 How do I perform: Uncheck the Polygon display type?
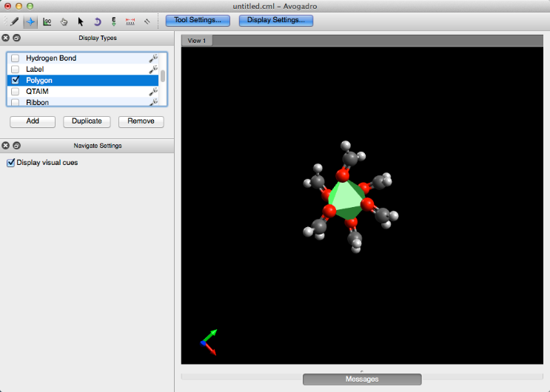click(x=16, y=81)
